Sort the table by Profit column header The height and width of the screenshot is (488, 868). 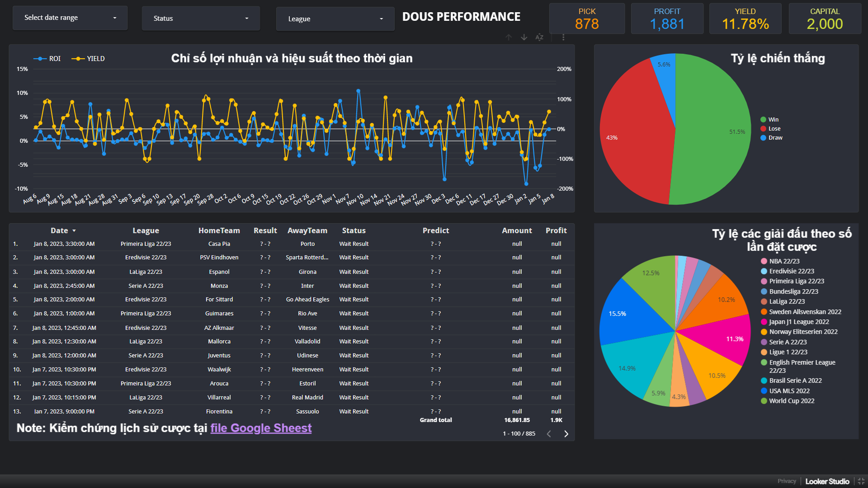tap(556, 230)
